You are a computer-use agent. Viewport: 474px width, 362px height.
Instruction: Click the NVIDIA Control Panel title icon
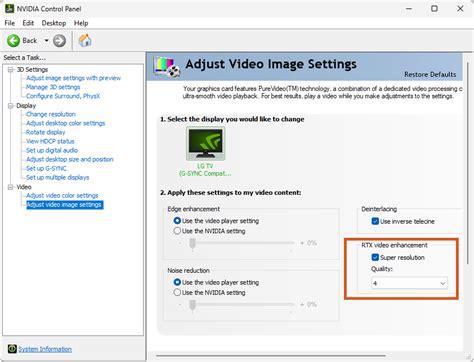coord(9,9)
